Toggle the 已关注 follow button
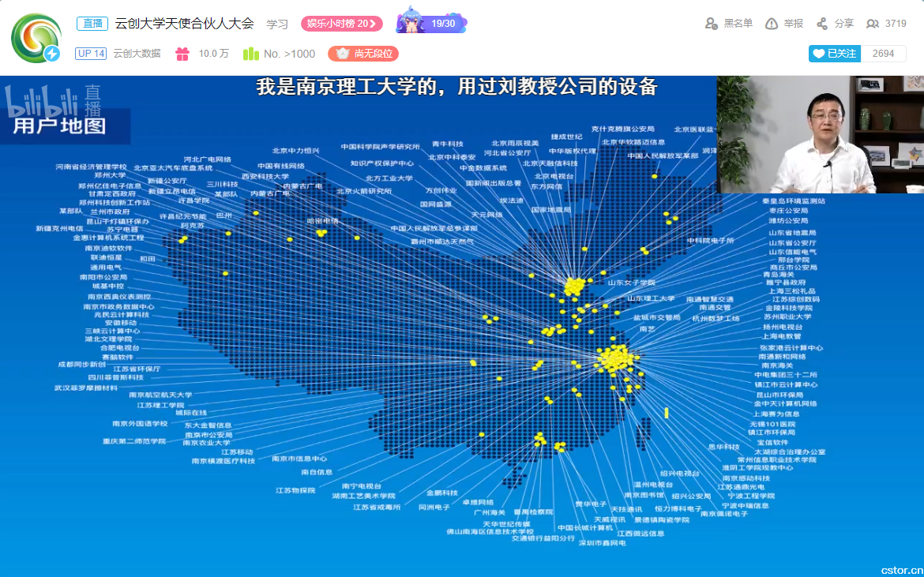Viewport: 924px width, 577px height. 835,54
